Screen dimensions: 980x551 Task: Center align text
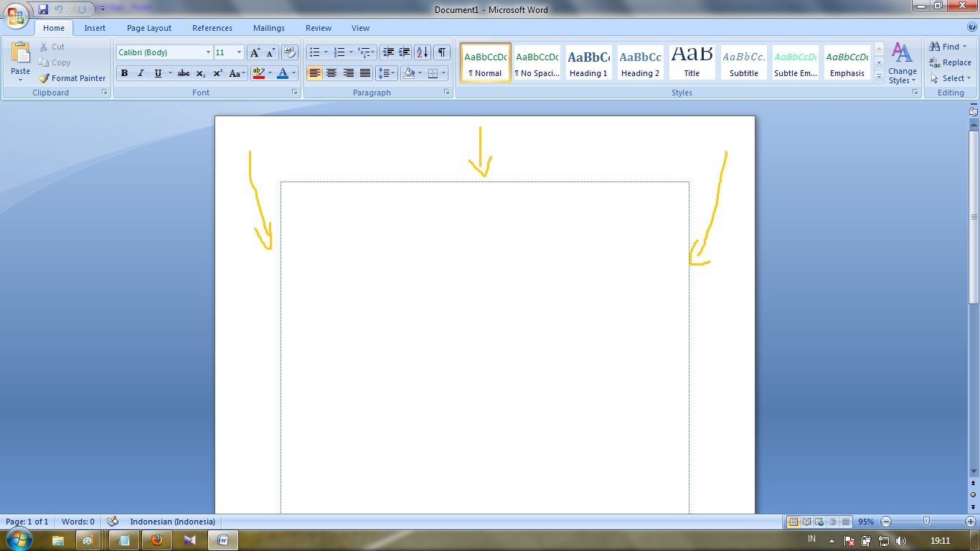tap(331, 73)
